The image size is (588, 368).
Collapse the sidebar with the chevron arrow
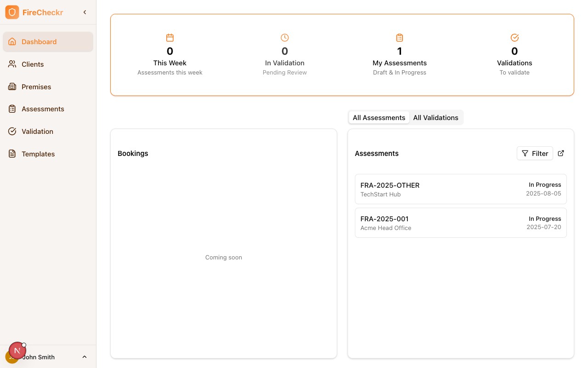tap(85, 12)
